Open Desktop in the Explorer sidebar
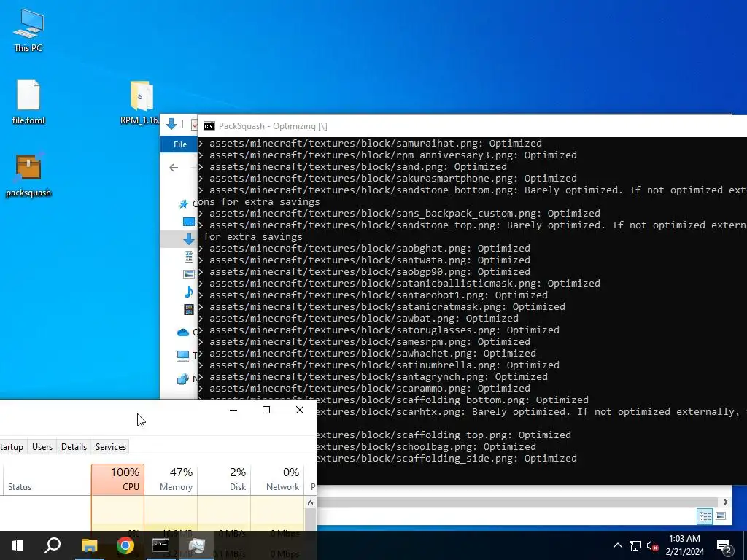Image resolution: width=747 pixels, height=560 pixels. pos(189,222)
